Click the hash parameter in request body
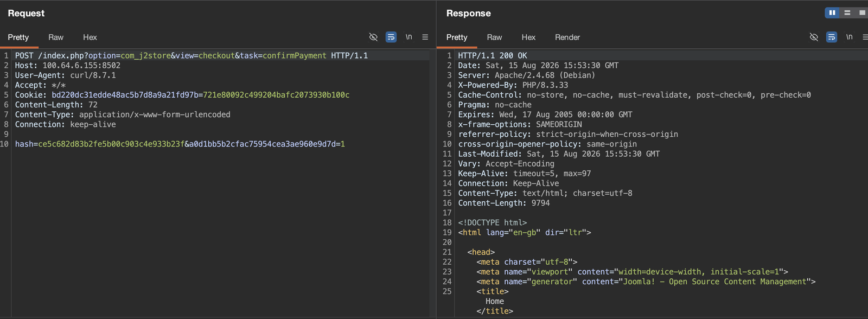This screenshot has width=868, height=319. coord(100,144)
